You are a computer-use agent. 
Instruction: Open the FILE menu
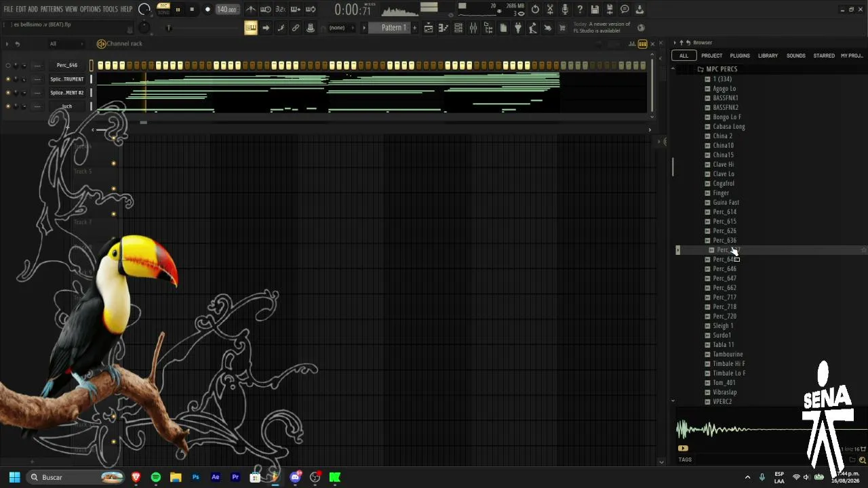pyautogui.click(x=8, y=9)
